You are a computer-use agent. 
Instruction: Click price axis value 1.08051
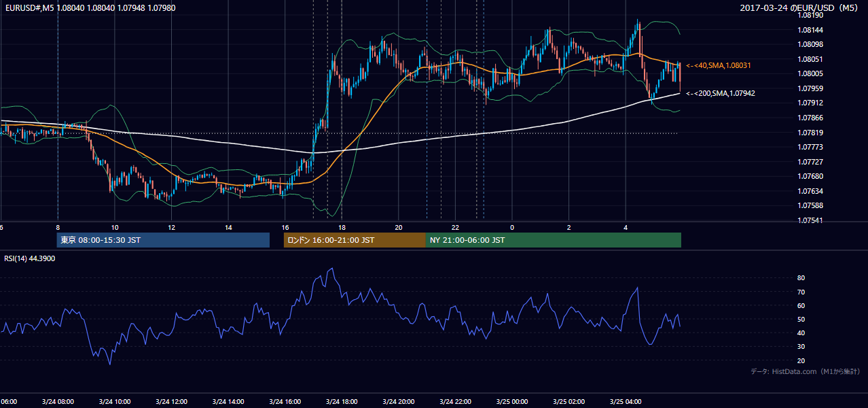coord(810,59)
